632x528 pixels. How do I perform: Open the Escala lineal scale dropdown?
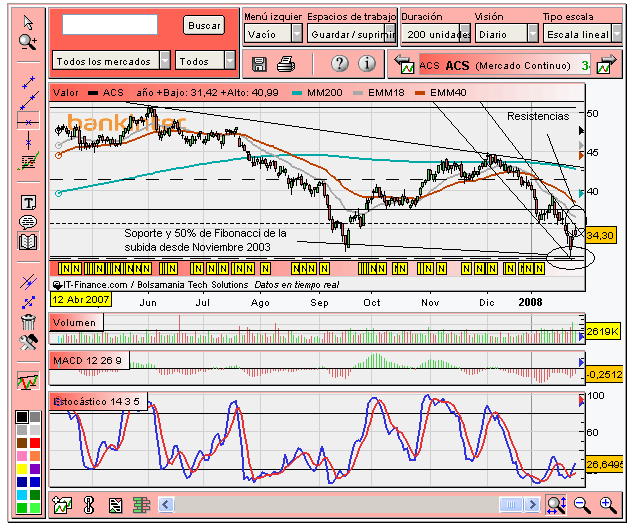pyautogui.click(x=582, y=34)
